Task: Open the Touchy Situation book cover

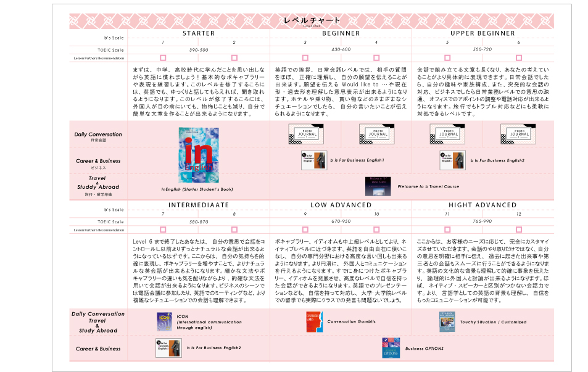Action: click(x=447, y=322)
